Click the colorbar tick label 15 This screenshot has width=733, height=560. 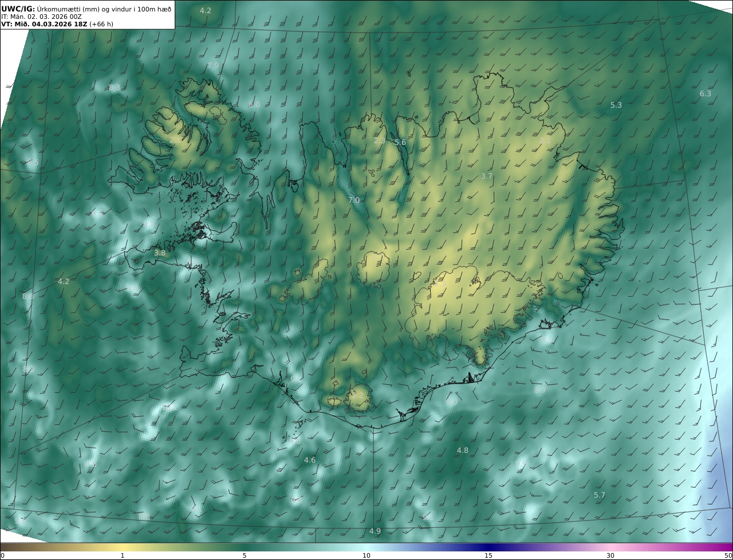(x=488, y=555)
